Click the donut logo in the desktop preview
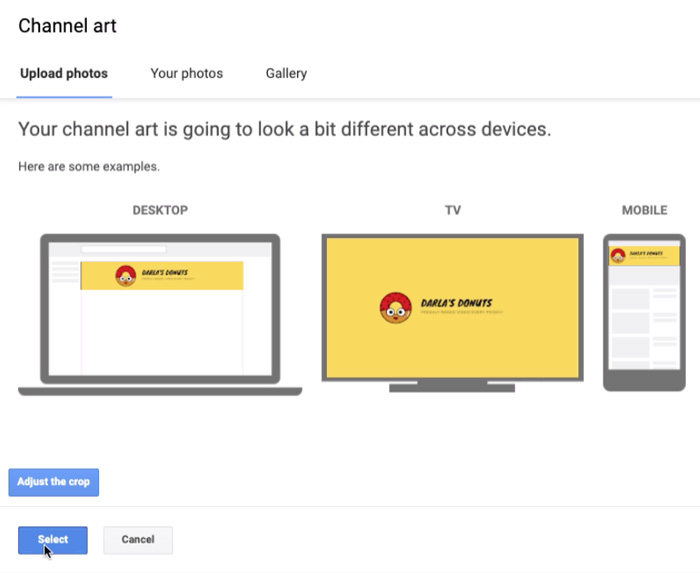Viewport: 700px width, 573px height. tap(125, 276)
